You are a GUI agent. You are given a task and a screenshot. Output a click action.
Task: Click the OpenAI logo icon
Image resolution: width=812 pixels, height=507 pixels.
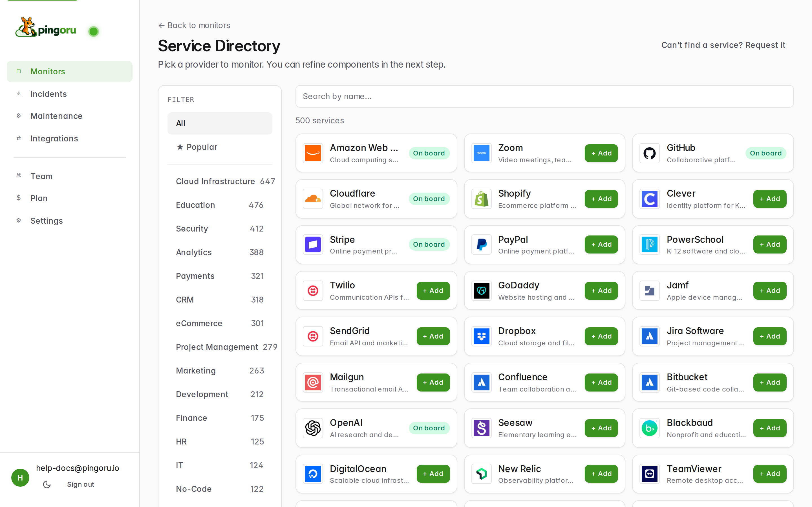(x=312, y=428)
